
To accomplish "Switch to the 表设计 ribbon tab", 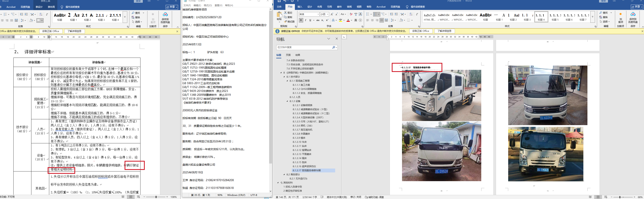I will tap(39, 7).
